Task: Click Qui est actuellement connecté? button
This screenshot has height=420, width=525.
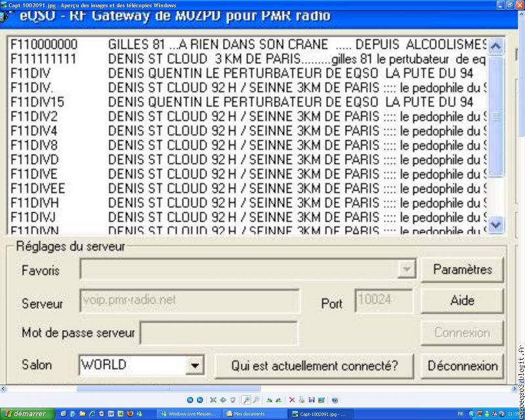Action: click(x=314, y=366)
